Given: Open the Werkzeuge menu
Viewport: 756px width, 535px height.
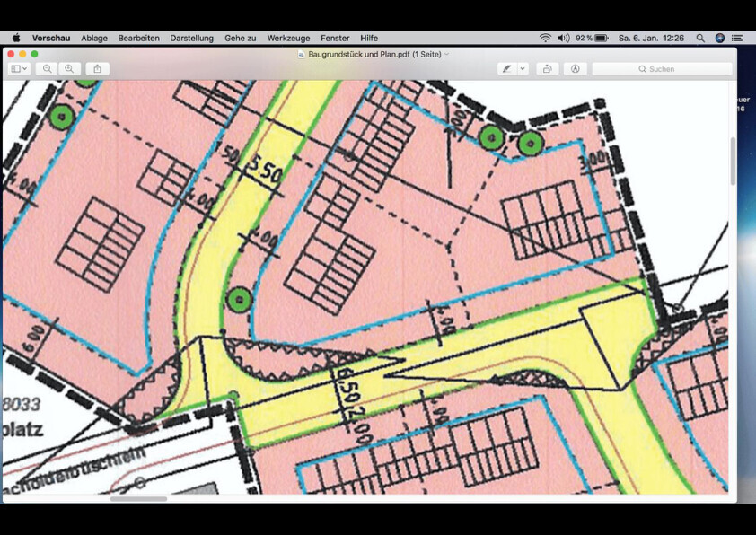Looking at the screenshot, I should click(x=288, y=39).
